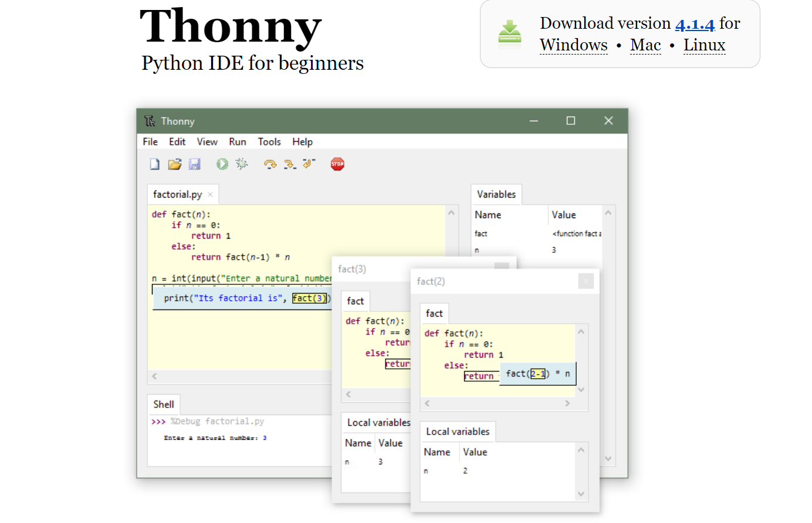Click Value column header in fact(2) locals
This screenshot has height=523, width=812.
(x=475, y=452)
